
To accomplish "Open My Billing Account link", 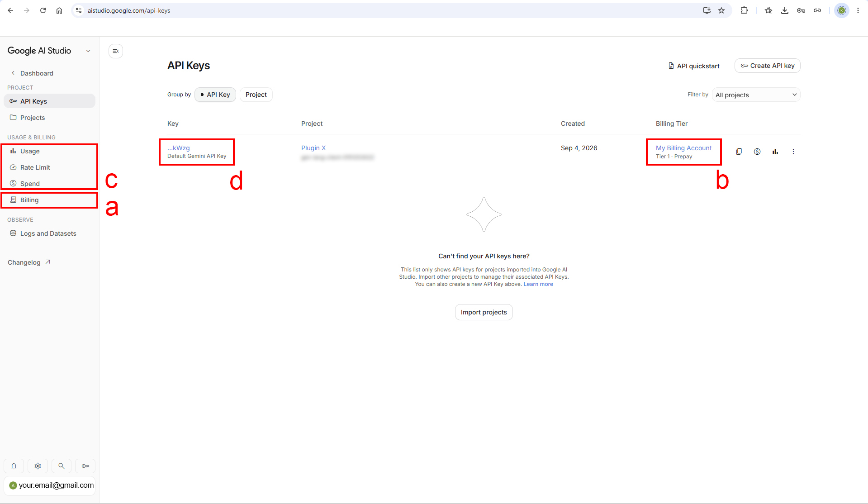I will (683, 148).
